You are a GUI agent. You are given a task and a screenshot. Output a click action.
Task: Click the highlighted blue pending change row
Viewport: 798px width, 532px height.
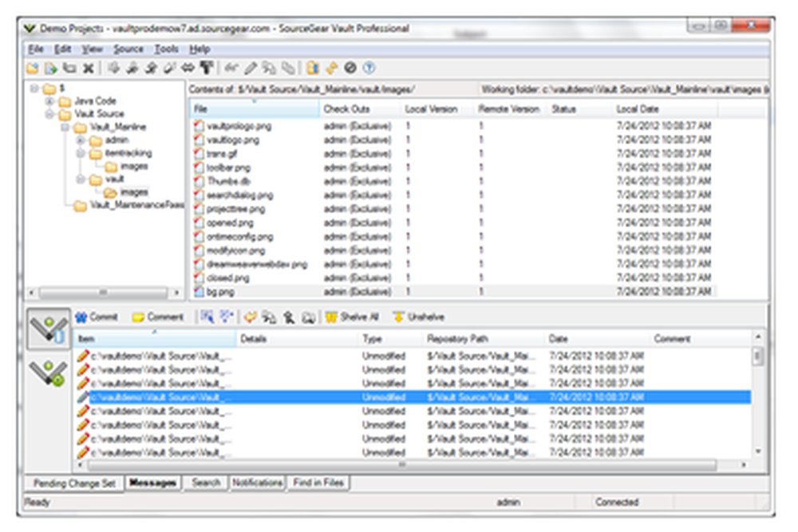coord(413,397)
